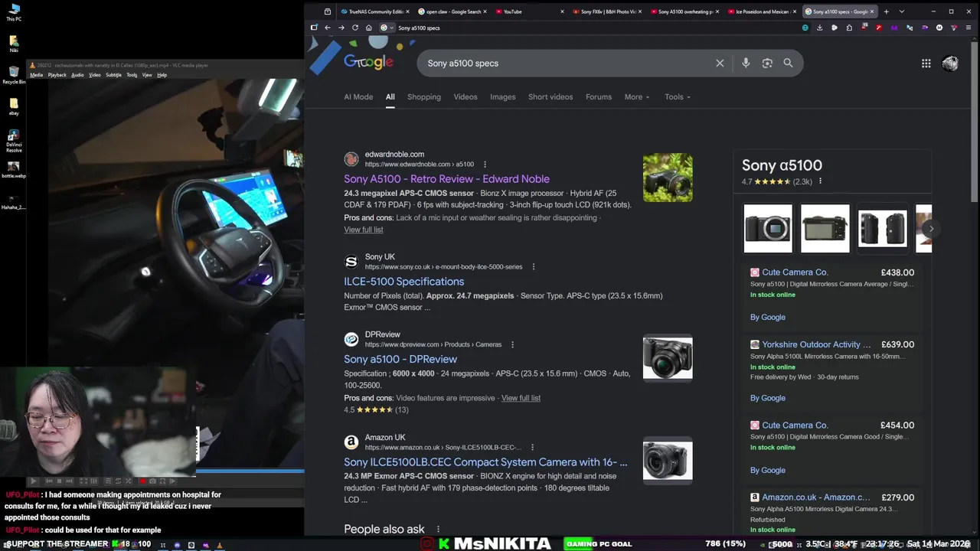
Task: Reload the Google results page
Action: (x=355, y=28)
